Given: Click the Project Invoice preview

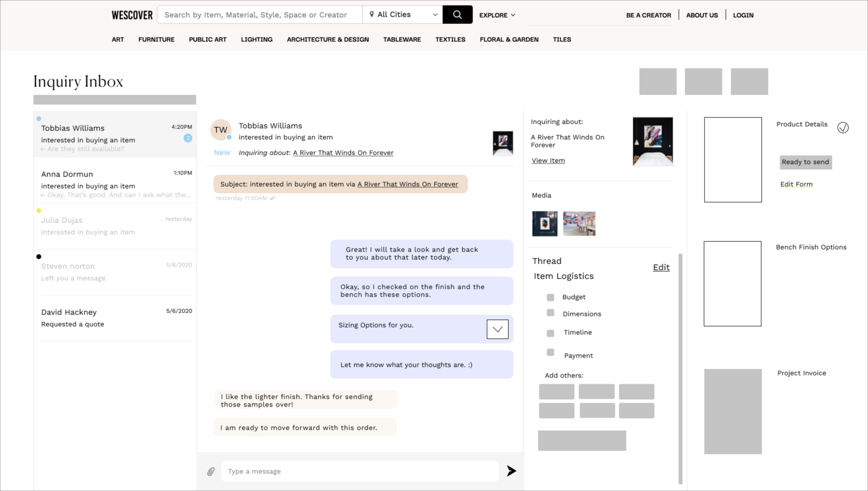Looking at the screenshot, I should click(x=733, y=412).
